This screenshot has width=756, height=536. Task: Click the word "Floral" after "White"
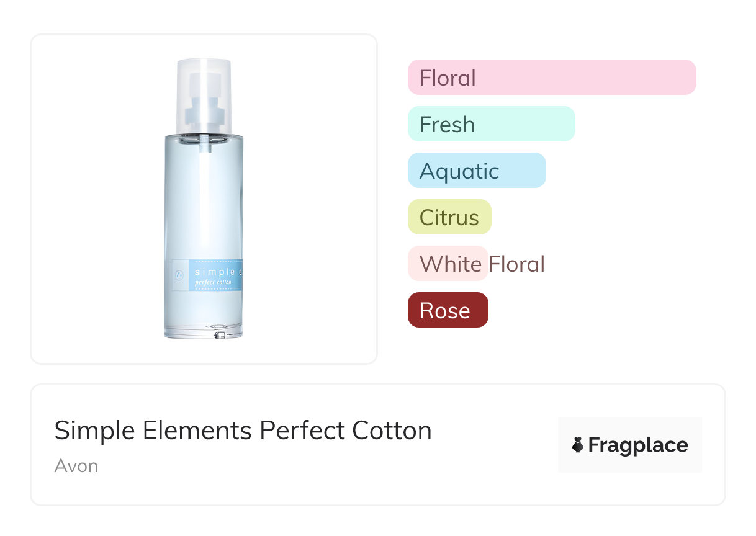click(516, 264)
